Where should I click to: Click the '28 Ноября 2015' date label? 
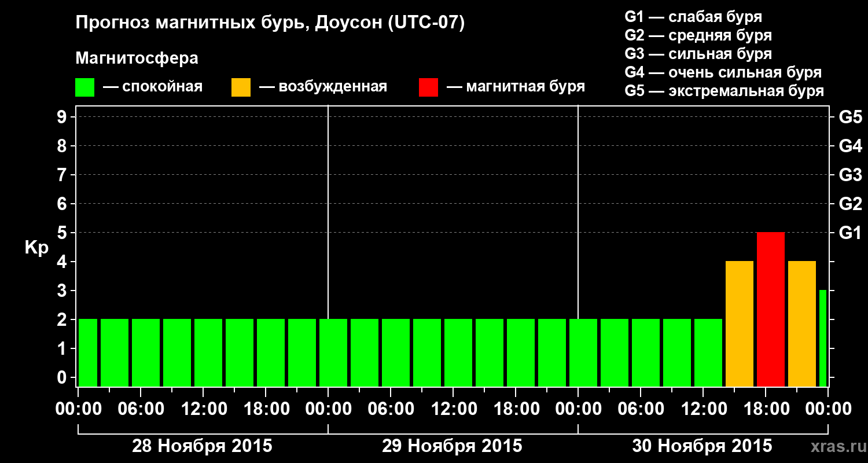click(x=202, y=446)
